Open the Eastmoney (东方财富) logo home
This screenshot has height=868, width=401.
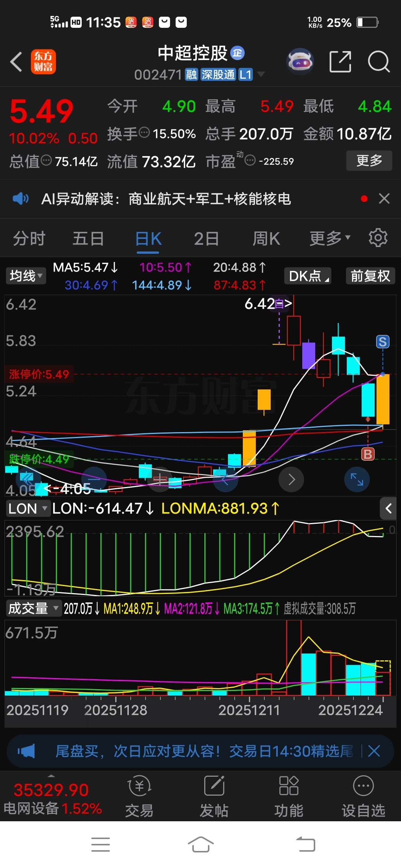[43, 62]
